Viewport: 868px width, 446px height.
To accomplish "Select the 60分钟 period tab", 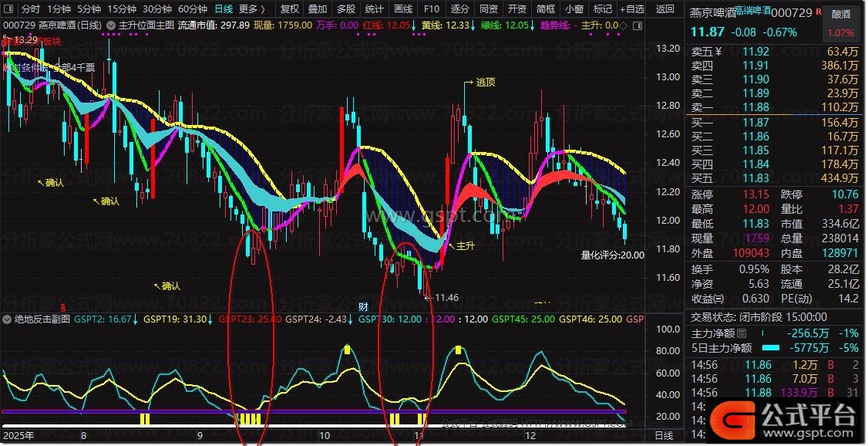I will point(192,9).
